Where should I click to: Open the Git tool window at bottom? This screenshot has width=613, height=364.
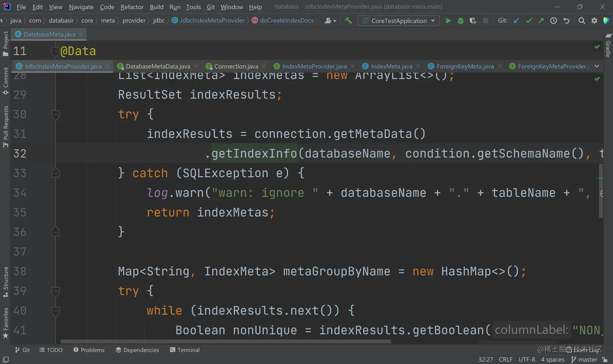[x=22, y=350]
